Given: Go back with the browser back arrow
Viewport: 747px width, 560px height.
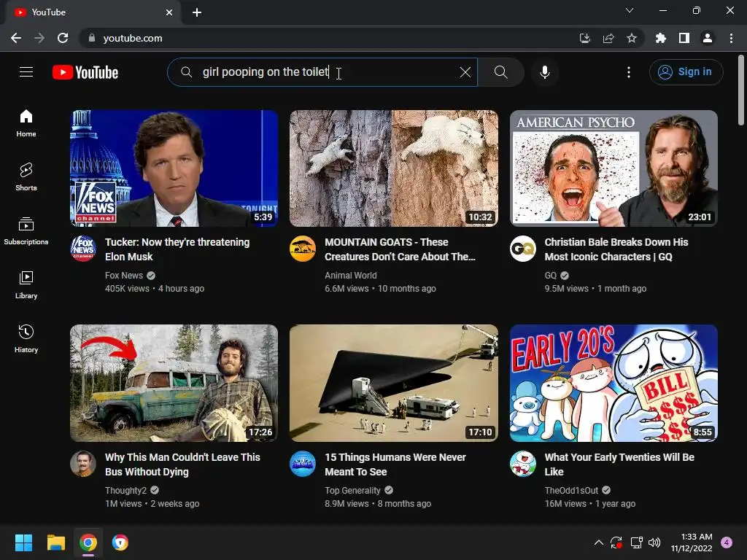Looking at the screenshot, I should coord(16,38).
